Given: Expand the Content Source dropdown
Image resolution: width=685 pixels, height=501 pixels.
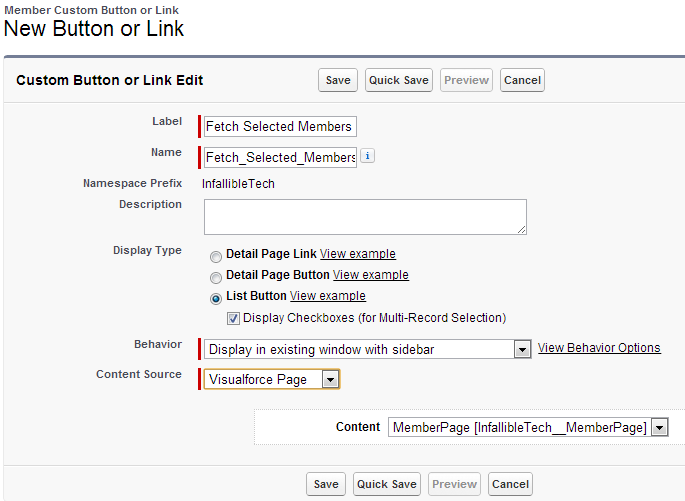Looking at the screenshot, I should tap(331, 379).
